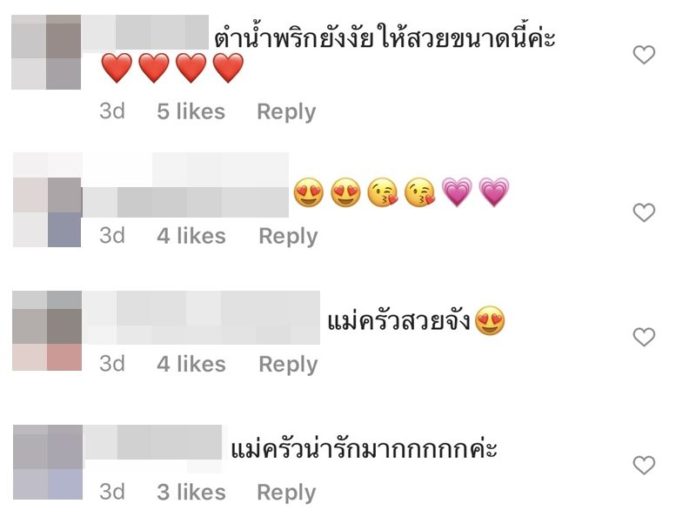Open fourth commenter's avatar
Screen dimensions: 696x517
pos(48,462)
